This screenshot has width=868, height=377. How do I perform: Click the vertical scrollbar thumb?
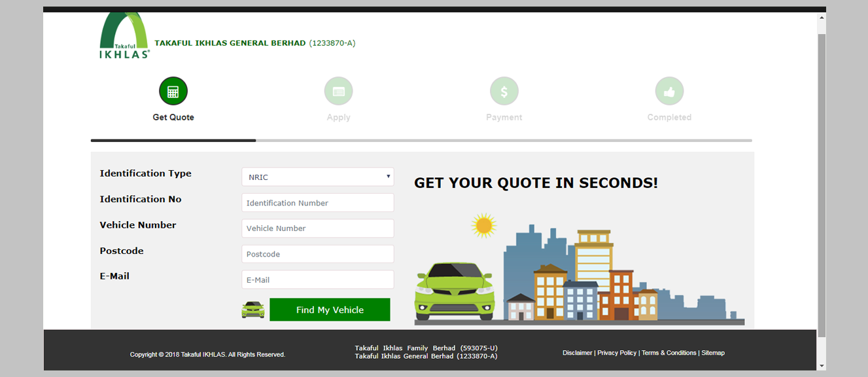click(822, 185)
